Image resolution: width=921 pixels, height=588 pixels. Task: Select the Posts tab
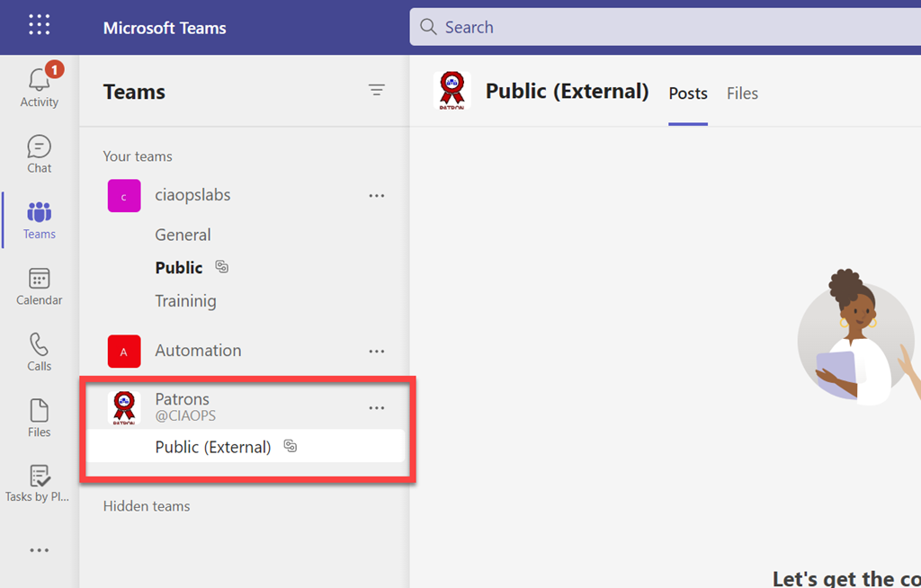click(688, 94)
